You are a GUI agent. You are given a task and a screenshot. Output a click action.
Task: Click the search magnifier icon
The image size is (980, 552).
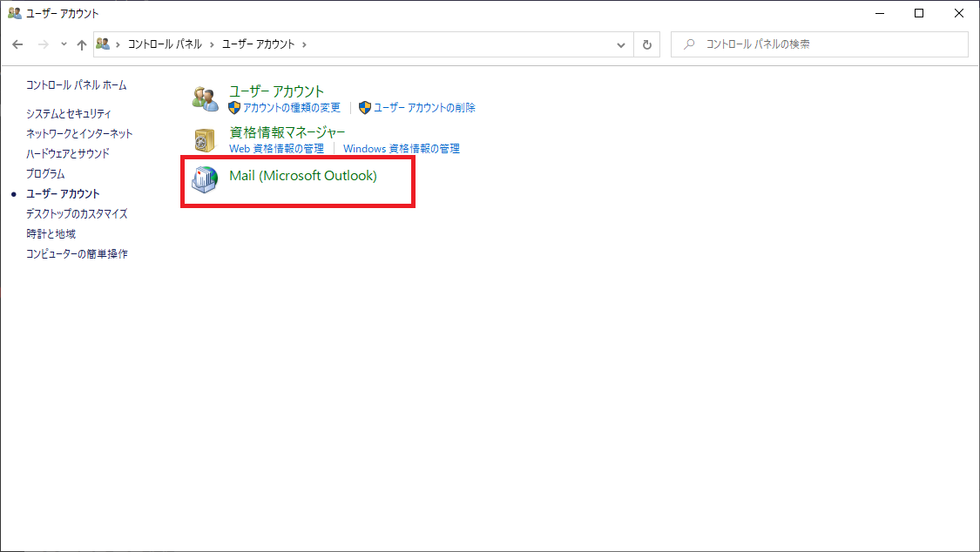pos(689,44)
